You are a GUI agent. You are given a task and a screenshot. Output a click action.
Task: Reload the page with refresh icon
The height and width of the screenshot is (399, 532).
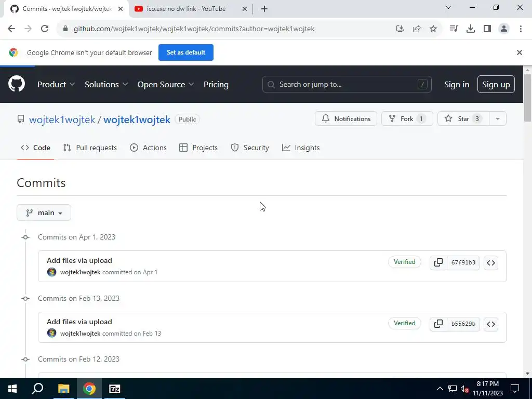tap(45, 29)
